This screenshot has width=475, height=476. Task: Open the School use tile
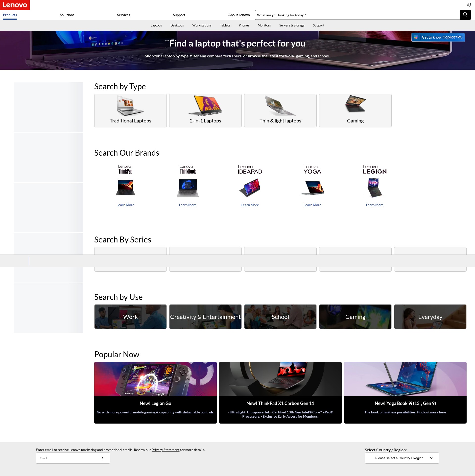coord(280,317)
